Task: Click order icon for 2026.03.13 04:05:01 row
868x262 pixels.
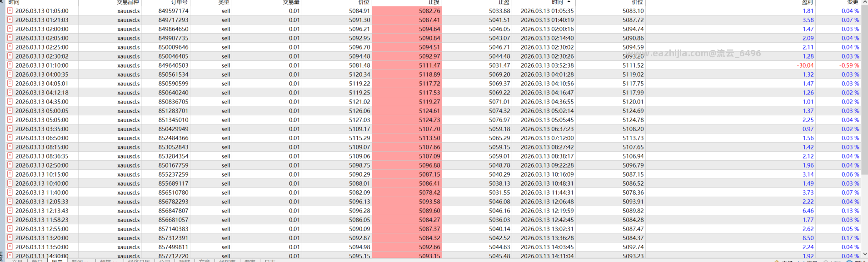Action: 10,83
